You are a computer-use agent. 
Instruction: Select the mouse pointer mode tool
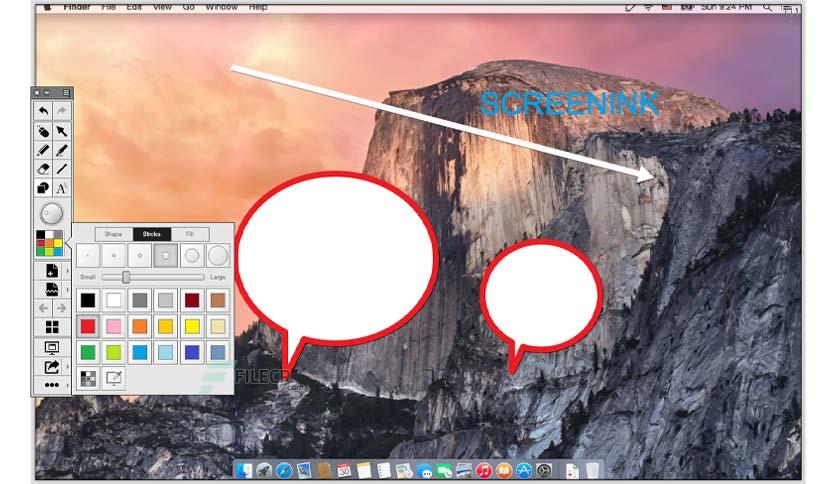click(43, 131)
